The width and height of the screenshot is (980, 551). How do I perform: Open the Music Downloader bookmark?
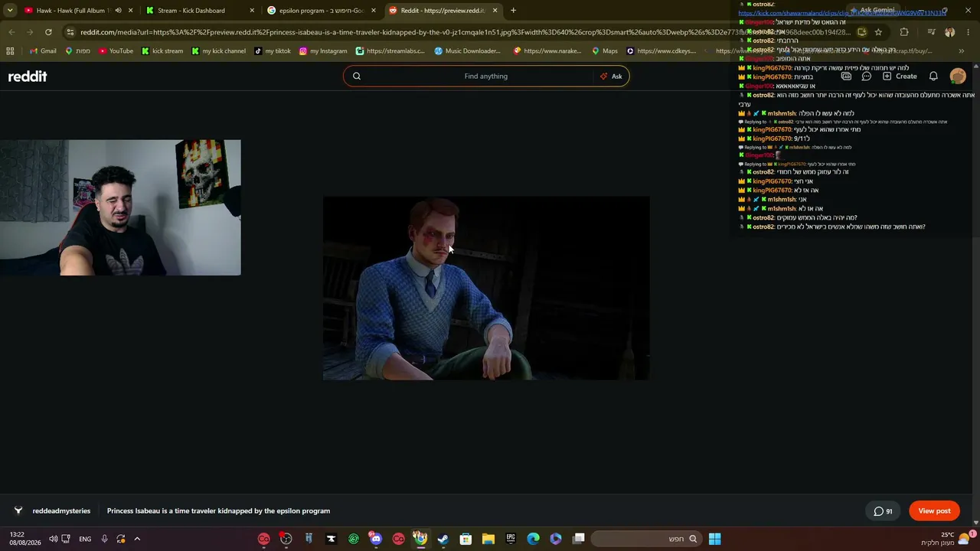point(467,51)
